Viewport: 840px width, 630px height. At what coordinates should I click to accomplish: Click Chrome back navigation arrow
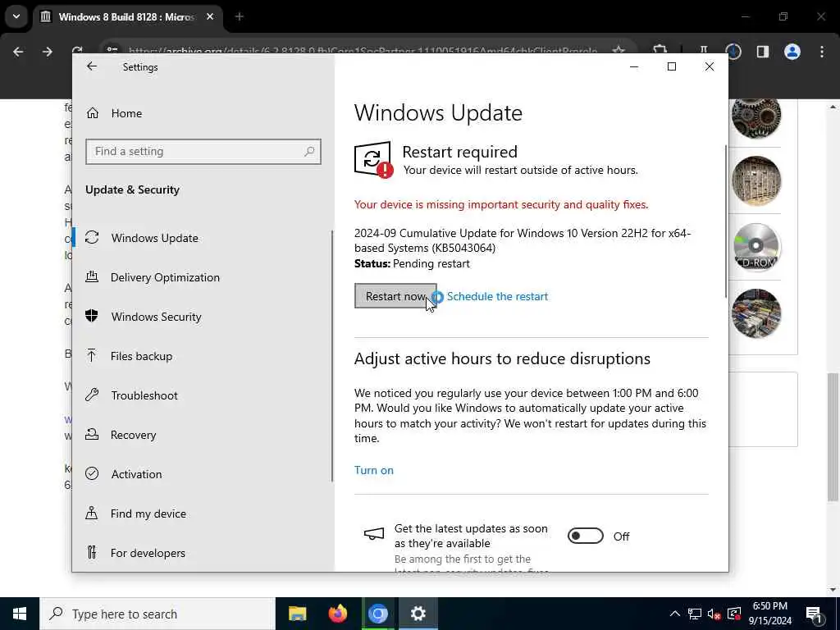18,52
